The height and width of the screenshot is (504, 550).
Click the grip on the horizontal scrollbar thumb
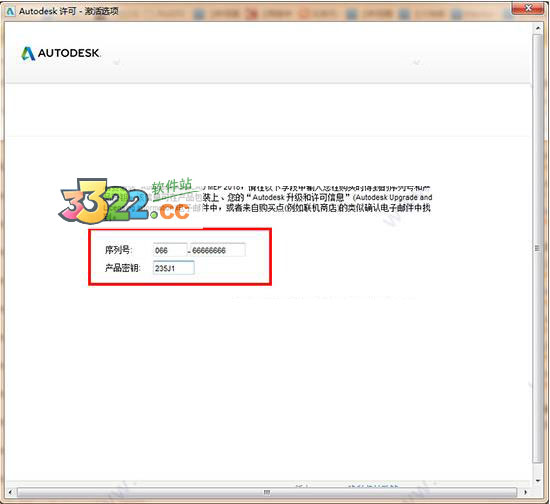pyautogui.click(x=267, y=492)
